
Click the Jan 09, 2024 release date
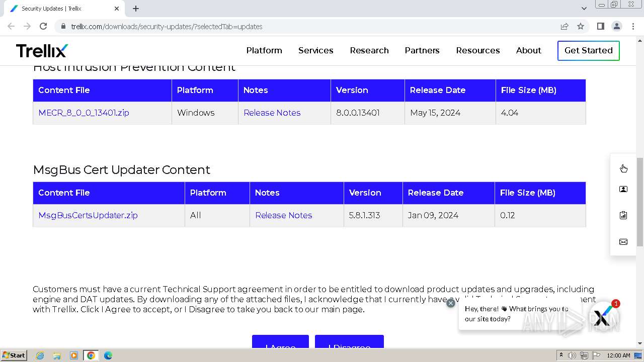click(x=433, y=215)
